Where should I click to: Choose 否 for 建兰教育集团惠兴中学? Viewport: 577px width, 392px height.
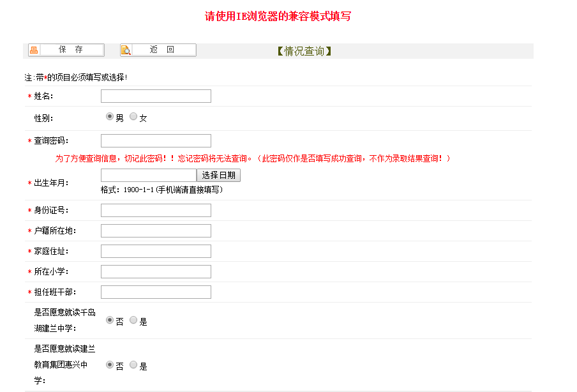point(109,365)
